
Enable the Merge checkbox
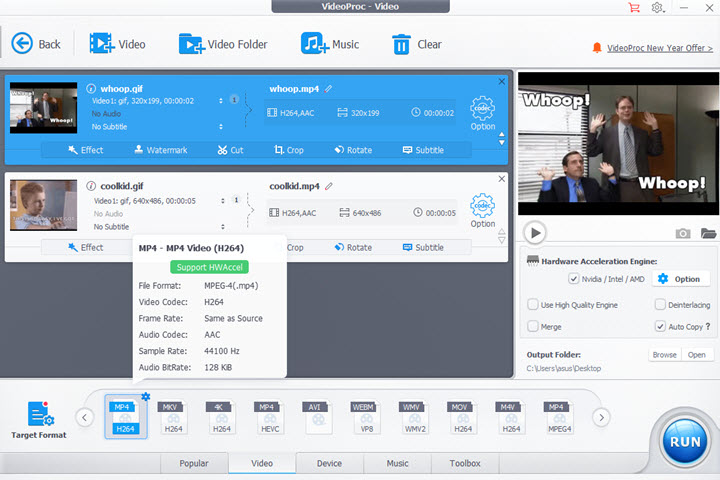click(x=533, y=327)
